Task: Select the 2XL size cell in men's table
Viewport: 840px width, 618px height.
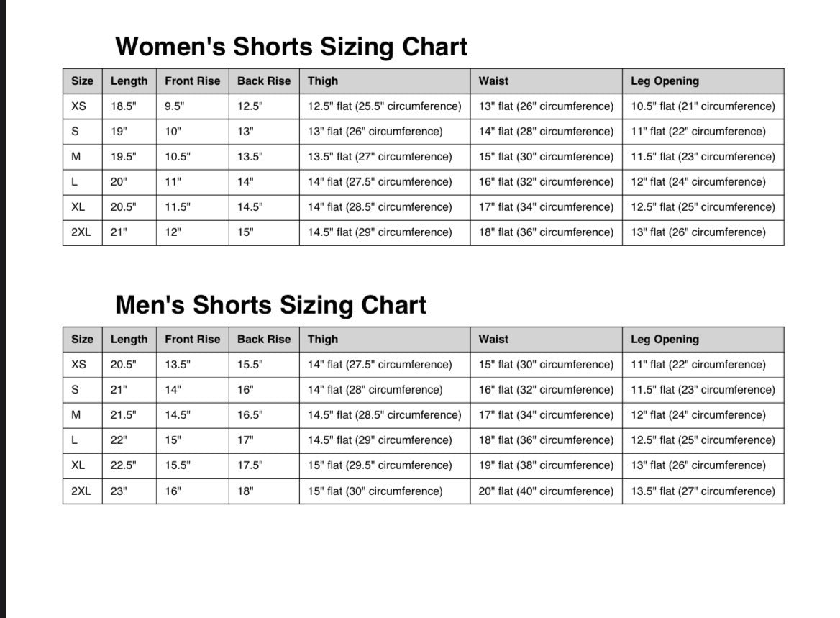Action: coord(83,491)
